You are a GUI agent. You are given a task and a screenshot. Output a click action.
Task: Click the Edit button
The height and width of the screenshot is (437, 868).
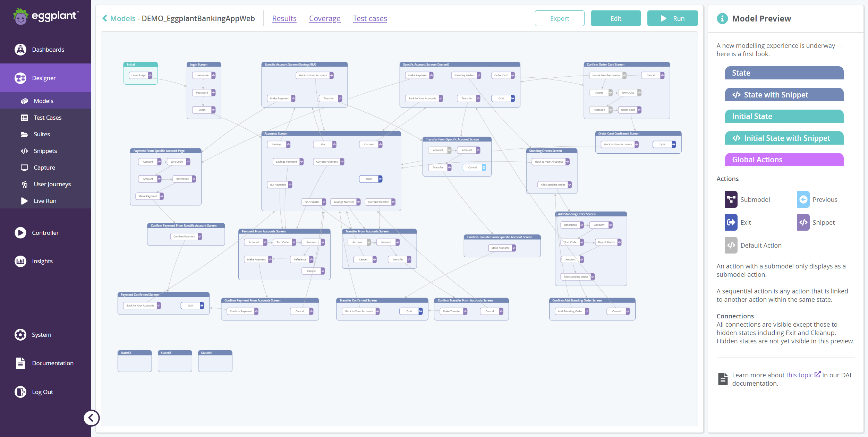click(x=616, y=18)
